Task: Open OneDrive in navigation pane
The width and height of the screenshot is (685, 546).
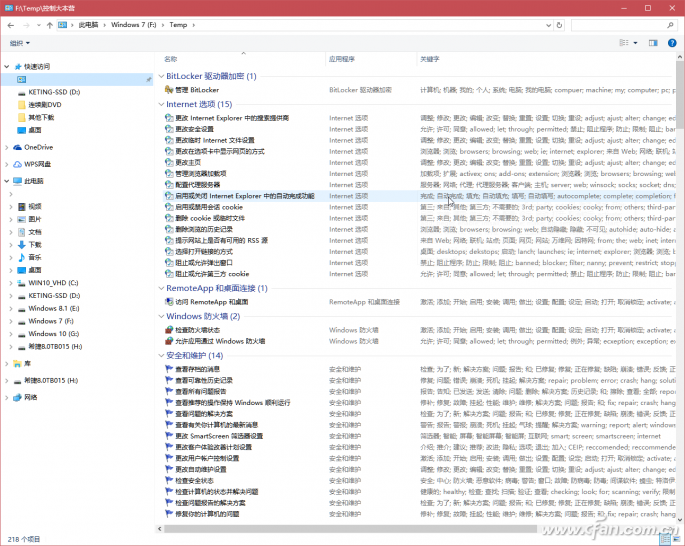Action: click(33, 147)
